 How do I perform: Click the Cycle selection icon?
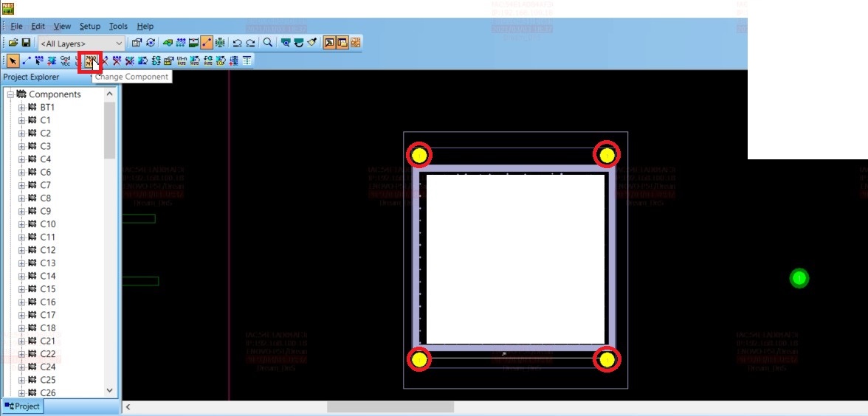(x=150, y=43)
